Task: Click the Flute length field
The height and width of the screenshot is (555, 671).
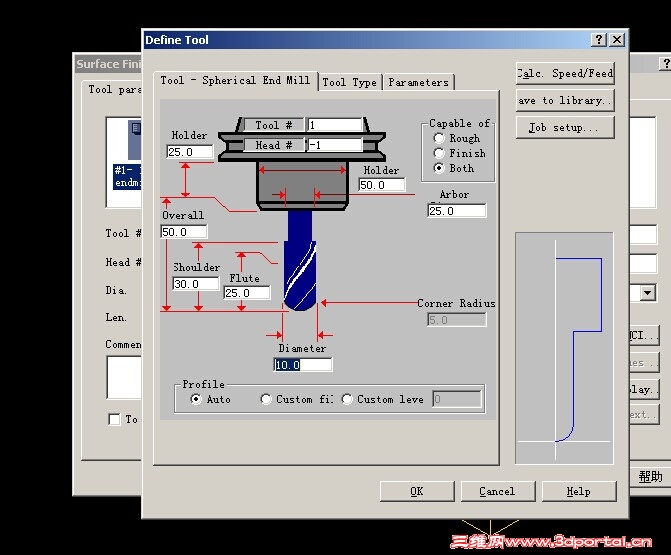Action: [247, 293]
